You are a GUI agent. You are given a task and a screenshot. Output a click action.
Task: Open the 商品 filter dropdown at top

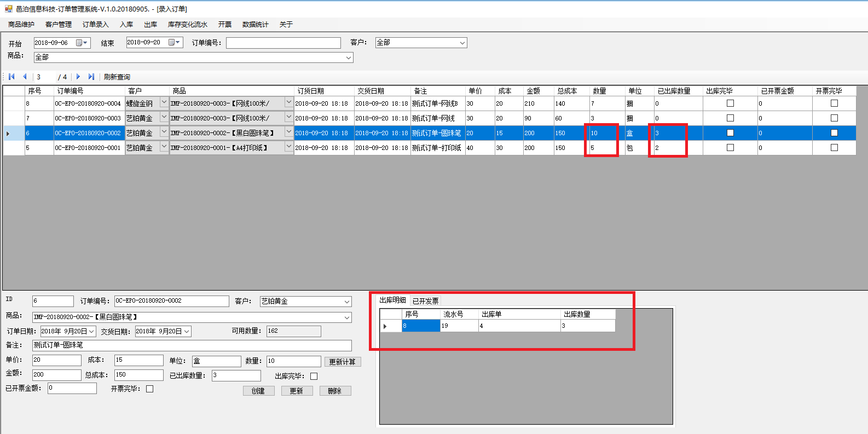[x=348, y=57]
